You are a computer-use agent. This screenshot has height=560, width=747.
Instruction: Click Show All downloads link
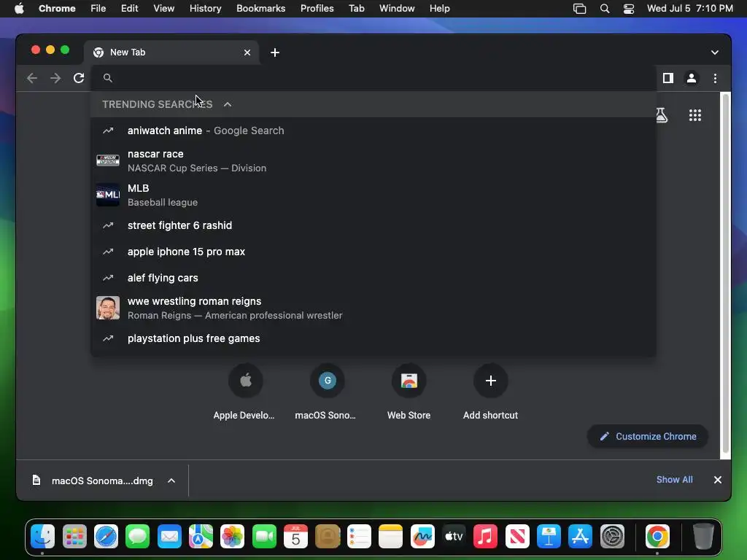[x=675, y=480]
